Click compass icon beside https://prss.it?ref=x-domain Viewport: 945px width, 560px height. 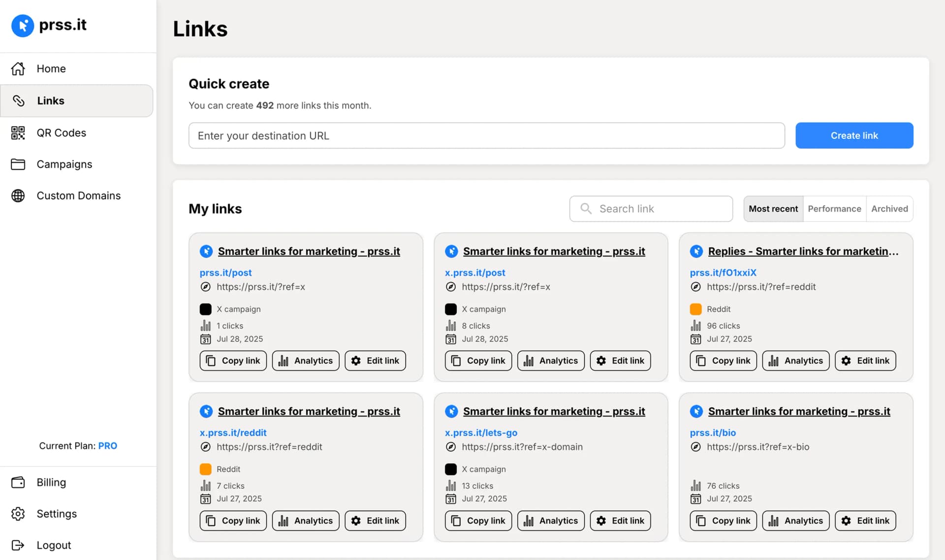(x=450, y=447)
